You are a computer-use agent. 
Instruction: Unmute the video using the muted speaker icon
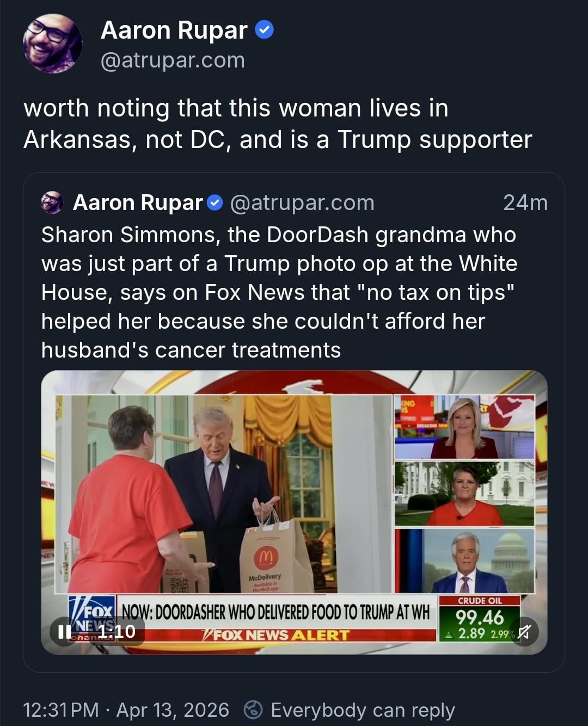(524, 631)
